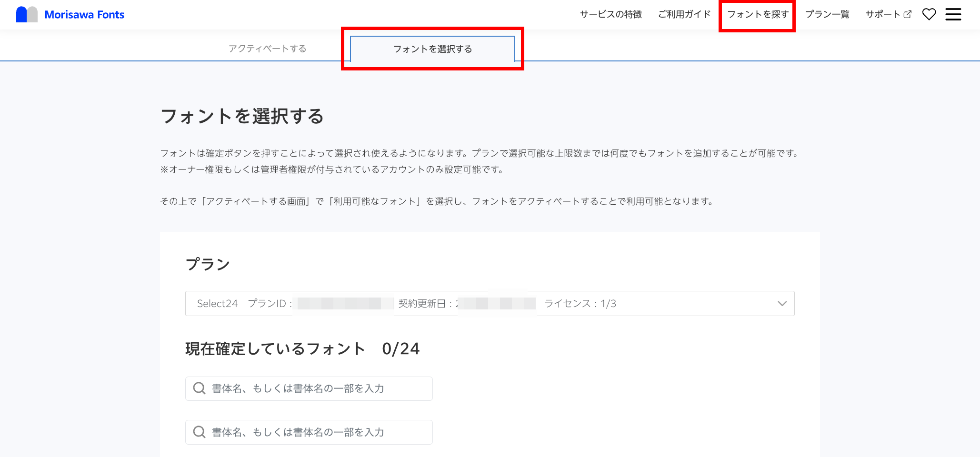The height and width of the screenshot is (457, 980).
Task: Focus the first 書体名 search input
Action: 309,388
